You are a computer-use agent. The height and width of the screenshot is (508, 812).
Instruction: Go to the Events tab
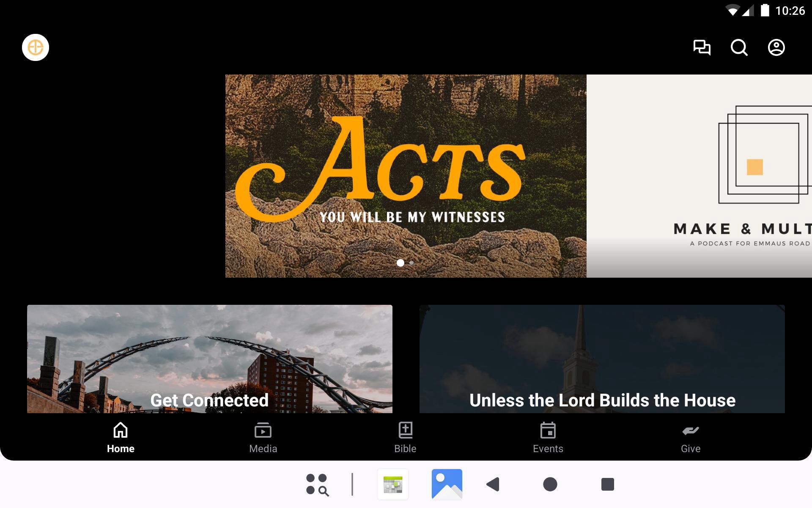(x=548, y=438)
